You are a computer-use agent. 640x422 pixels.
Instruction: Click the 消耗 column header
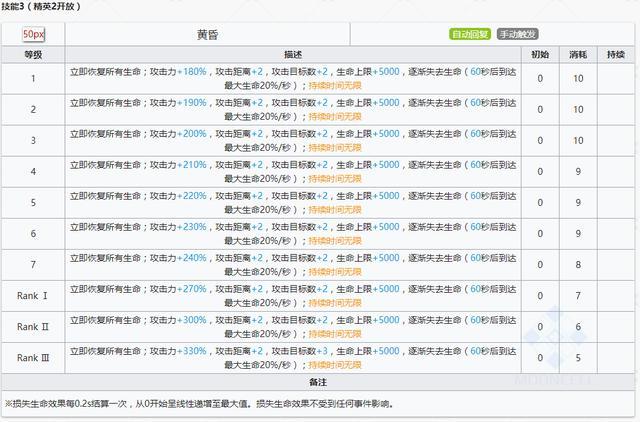(578, 55)
